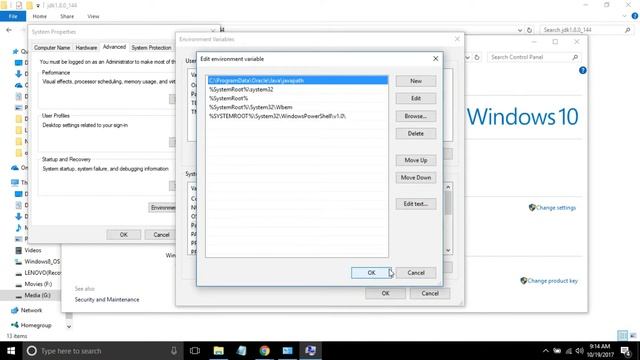Viewport: 640px width, 360px height.
Task: Click Cortana microphone icon in taskbar
Action: pyautogui.click(x=174, y=351)
